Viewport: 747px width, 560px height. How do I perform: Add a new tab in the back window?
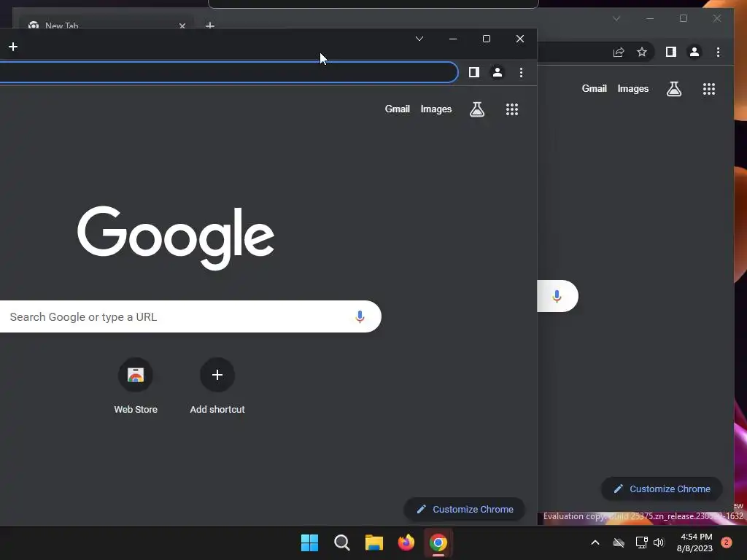point(210,24)
